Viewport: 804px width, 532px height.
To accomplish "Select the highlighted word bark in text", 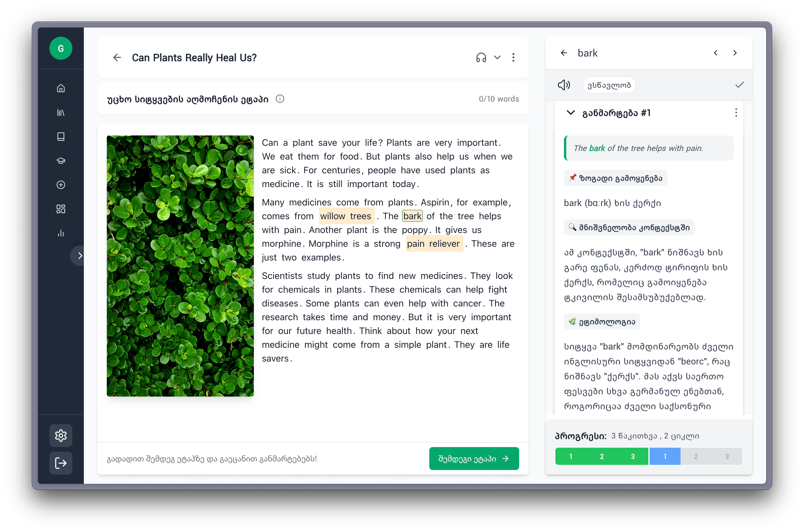I will 412,216.
